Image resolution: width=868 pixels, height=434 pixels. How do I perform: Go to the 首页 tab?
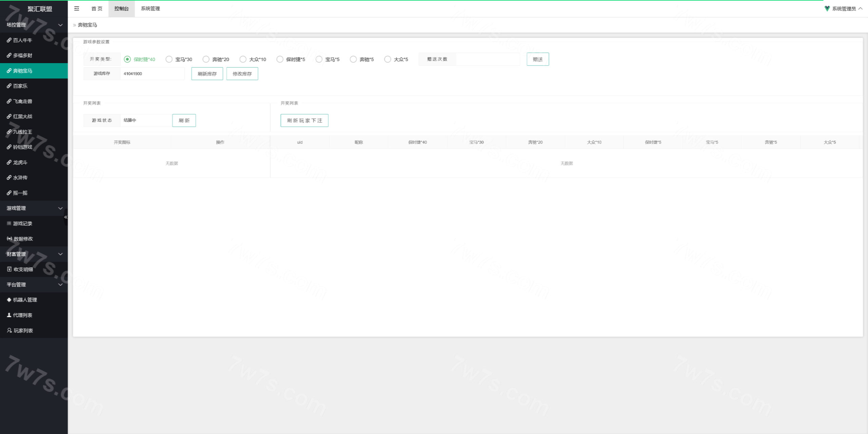coord(97,8)
